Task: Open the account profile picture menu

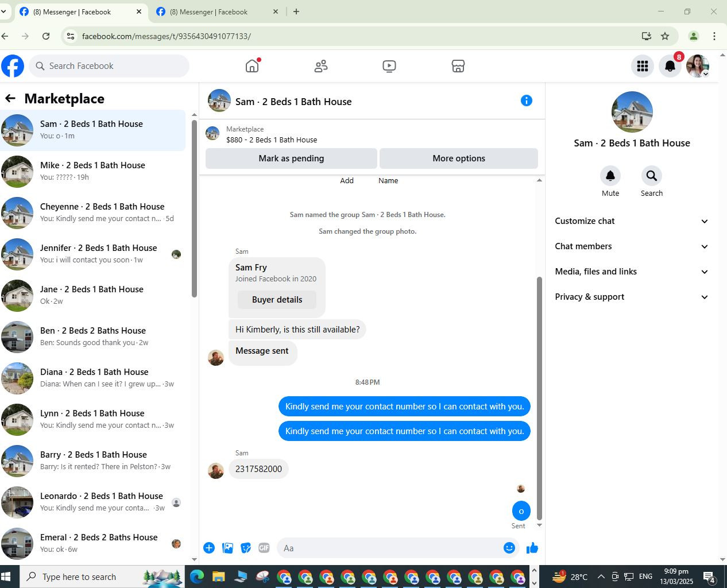Action: tap(698, 66)
